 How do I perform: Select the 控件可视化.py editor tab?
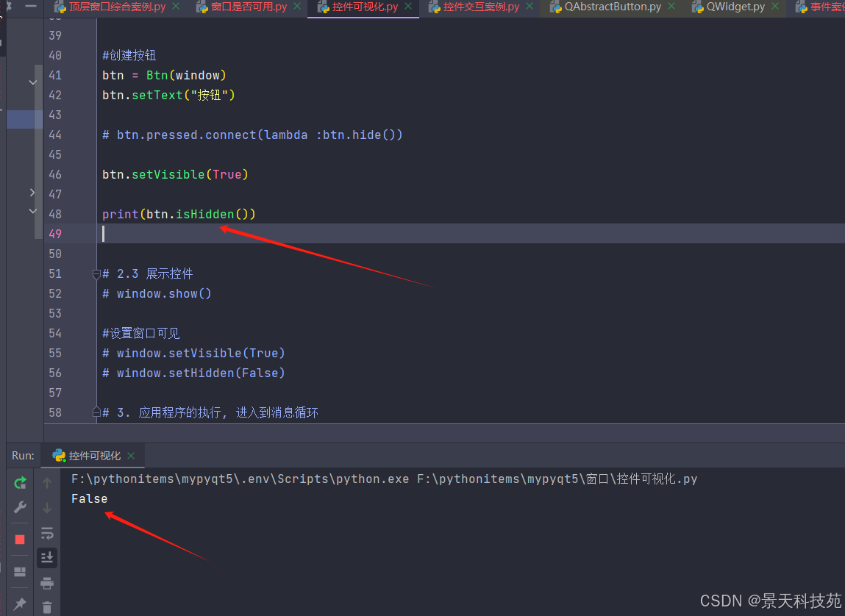point(365,7)
